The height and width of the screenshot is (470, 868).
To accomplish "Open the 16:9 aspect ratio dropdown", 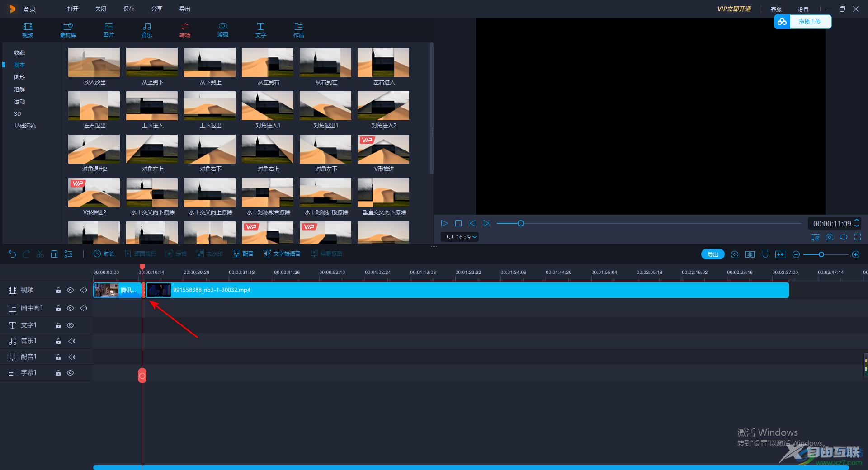I will click(460, 237).
